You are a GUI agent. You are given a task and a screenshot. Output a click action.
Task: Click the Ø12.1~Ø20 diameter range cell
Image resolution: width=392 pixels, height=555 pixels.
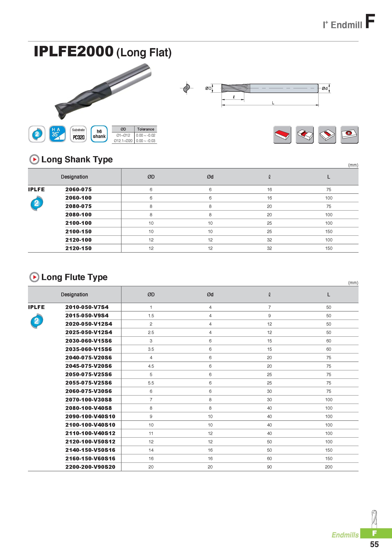pyautogui.click(x=123, y=141)
